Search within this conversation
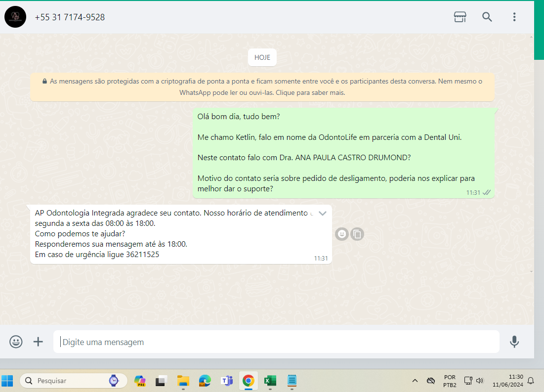This screenshot has height=392, width=544. click(487, 17)
